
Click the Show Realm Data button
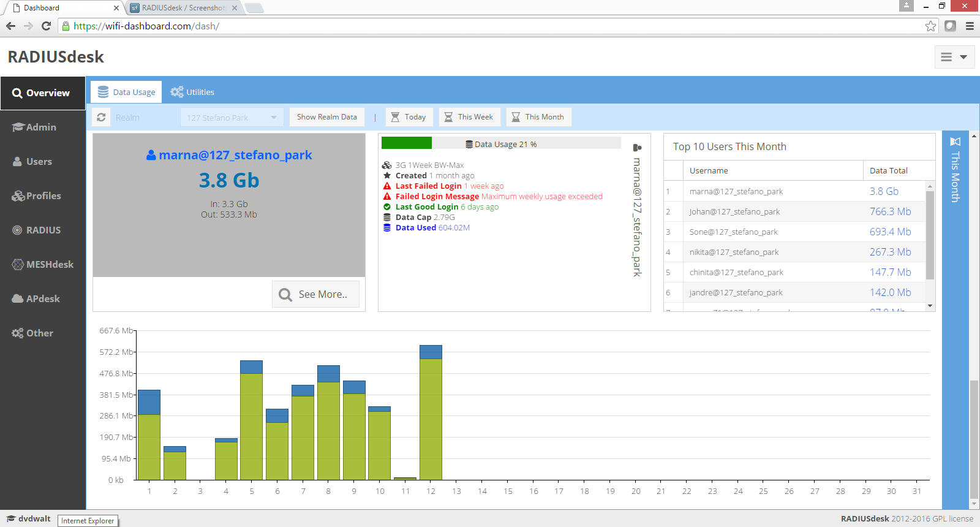tap(326, 117)
